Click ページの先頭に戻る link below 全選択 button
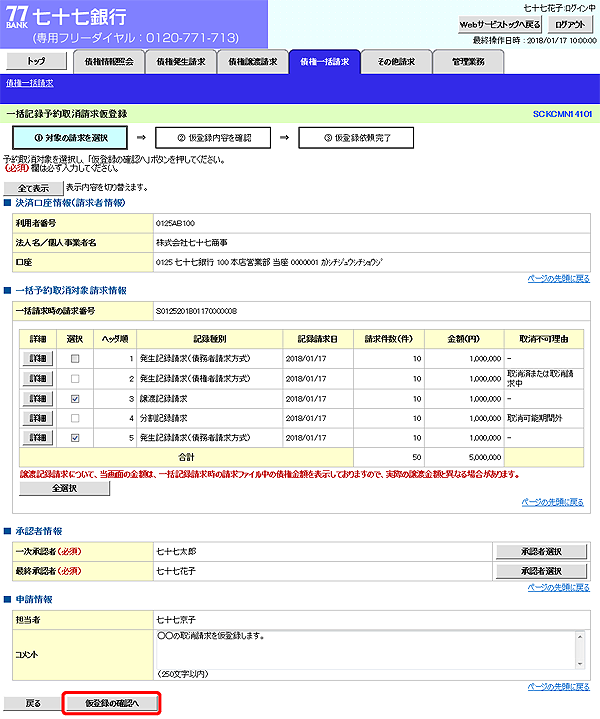Screen dimensions: 600x719 pos(552,502)
